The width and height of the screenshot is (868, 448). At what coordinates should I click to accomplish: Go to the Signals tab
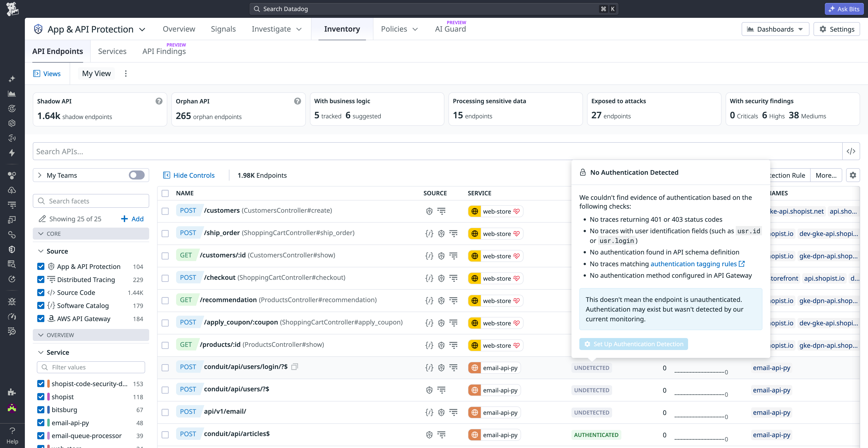(223, 29)
